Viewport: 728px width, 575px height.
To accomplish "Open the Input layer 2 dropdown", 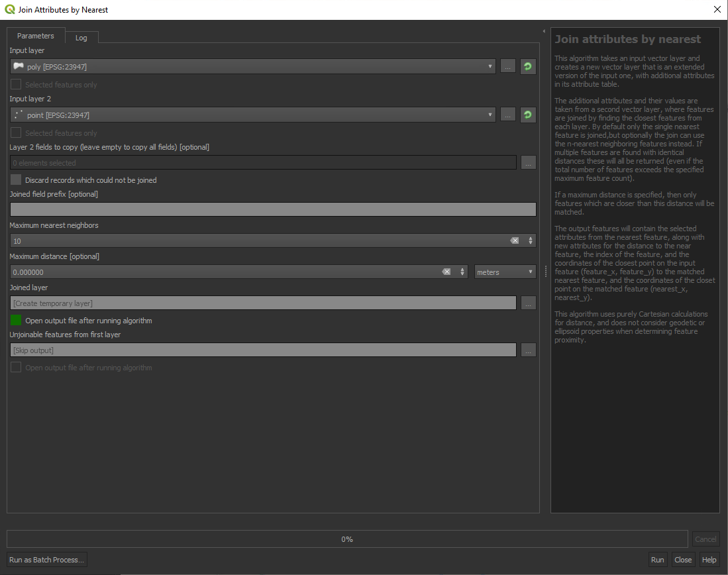I will pos(489,115).
